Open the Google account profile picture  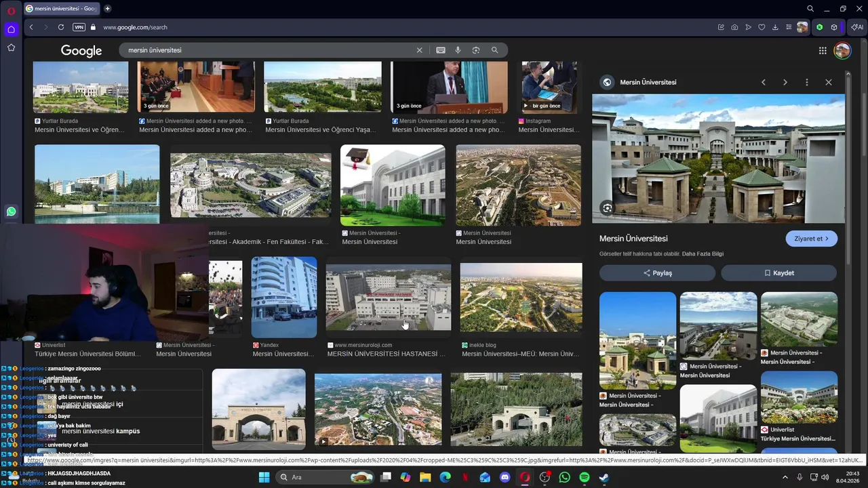[842, 50]
